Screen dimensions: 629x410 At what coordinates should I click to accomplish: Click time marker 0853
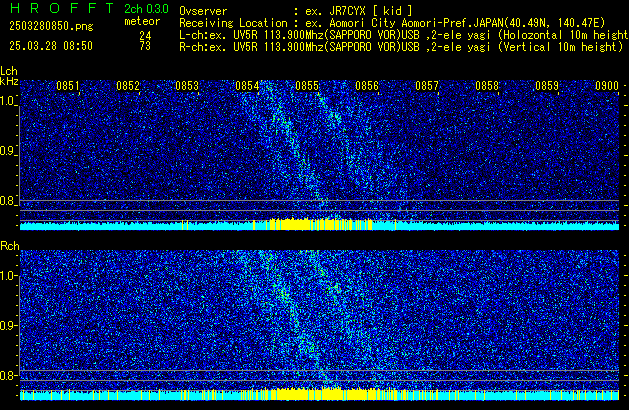(x=187, y=86)
